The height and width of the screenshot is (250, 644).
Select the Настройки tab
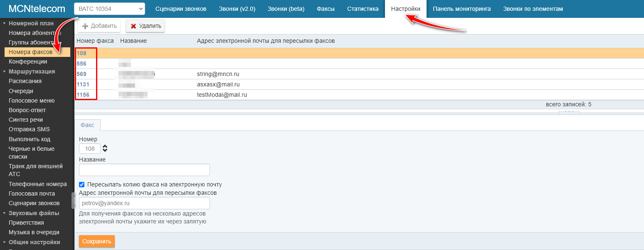click(x=406, y=9)
